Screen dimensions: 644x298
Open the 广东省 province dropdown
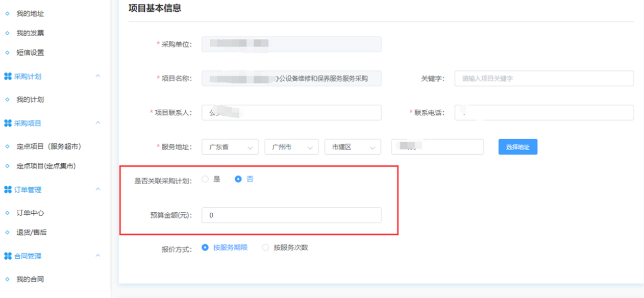tap(230, 147)
